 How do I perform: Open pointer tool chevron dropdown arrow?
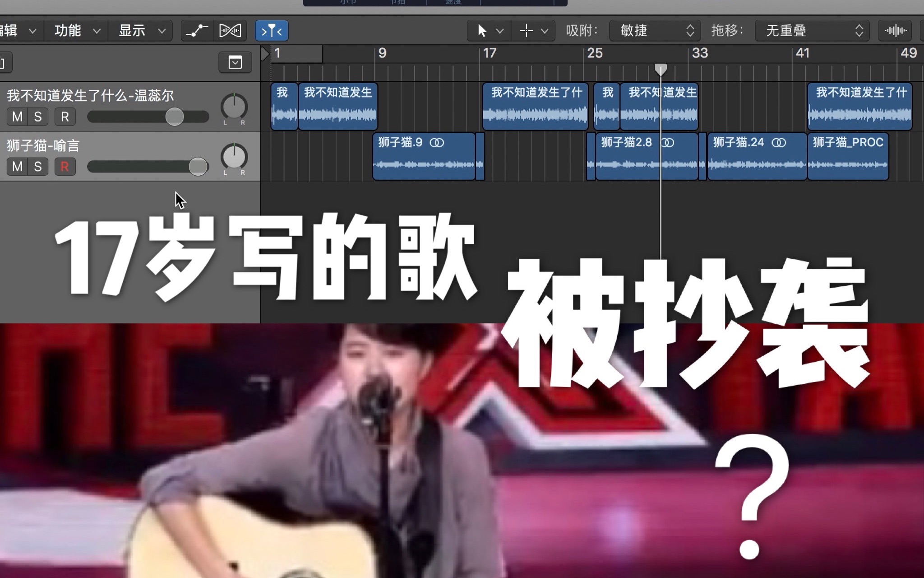[500, 31]
